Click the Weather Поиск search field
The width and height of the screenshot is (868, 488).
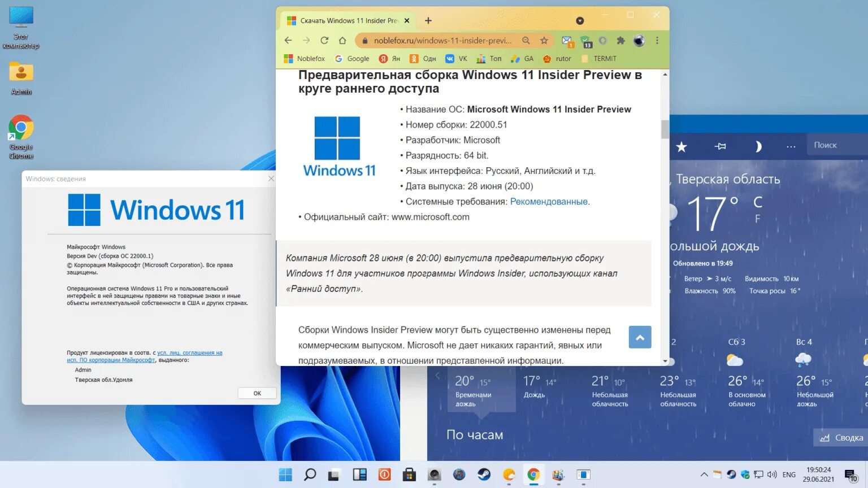point(836,145)
